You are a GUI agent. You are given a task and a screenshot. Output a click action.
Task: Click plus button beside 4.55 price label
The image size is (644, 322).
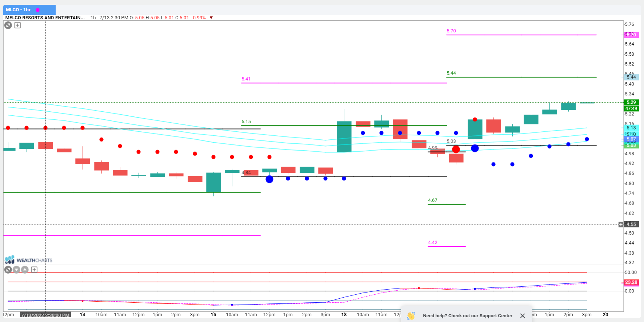click(621, 224)
